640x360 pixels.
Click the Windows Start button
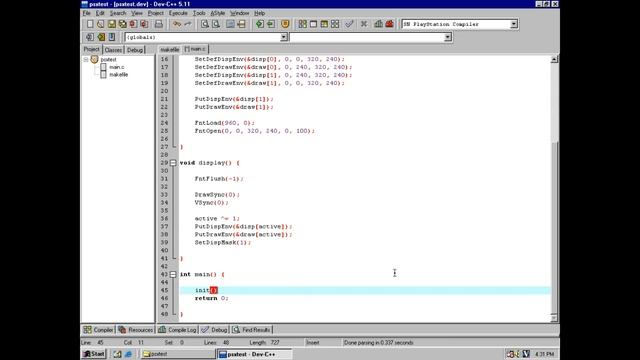click(94, 354)
